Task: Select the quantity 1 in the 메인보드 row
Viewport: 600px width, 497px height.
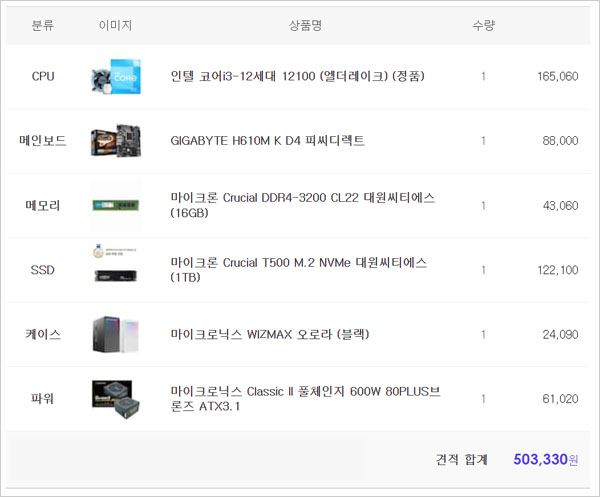Action: (483, 140)
